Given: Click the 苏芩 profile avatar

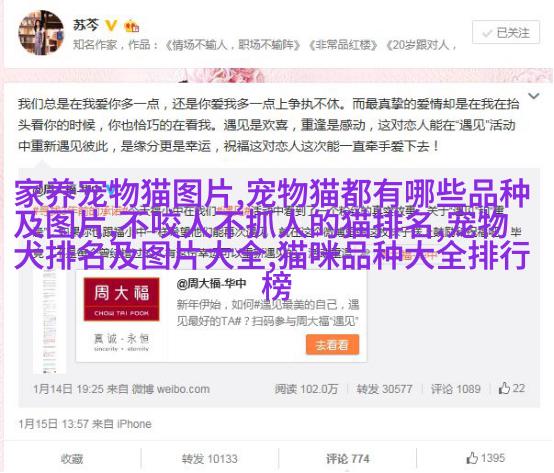Looking at the screenshot, I should pos(41,32).
